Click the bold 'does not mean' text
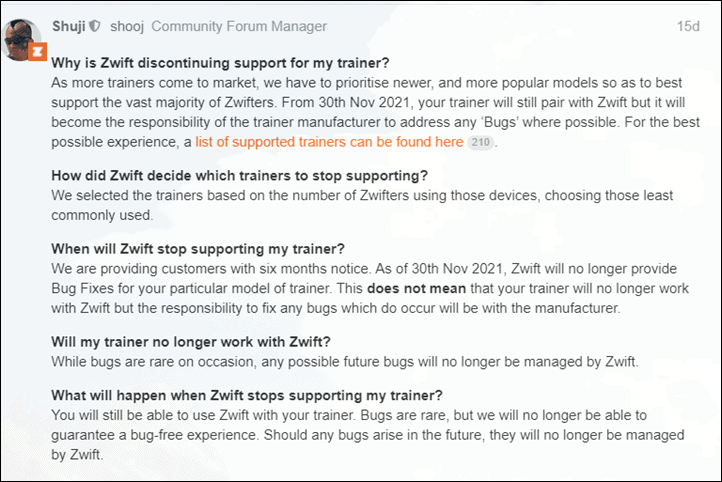This screenshot has height=482, width=722. 416,288
